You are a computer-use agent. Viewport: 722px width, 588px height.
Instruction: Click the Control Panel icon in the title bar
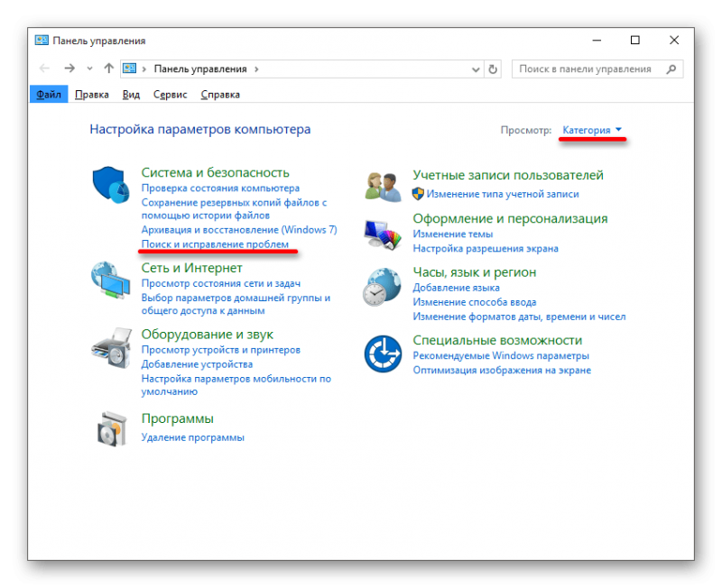[42, 41]
